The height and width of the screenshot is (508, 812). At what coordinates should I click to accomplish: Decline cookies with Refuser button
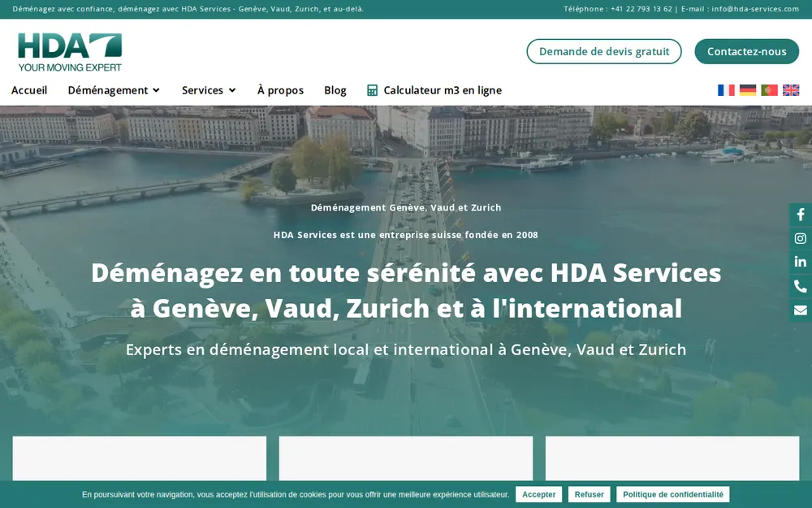click(x=589, y=494)
